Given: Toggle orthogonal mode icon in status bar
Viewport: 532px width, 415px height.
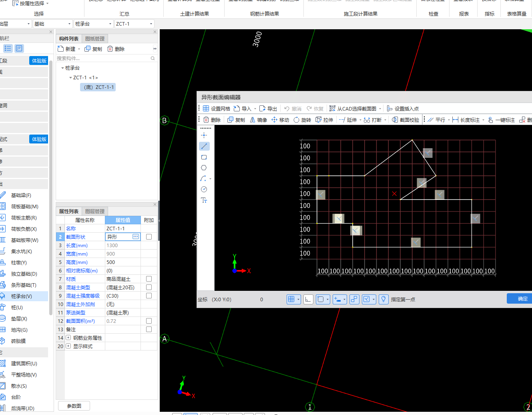Looking at the screenshot, I should pos(308,299).
